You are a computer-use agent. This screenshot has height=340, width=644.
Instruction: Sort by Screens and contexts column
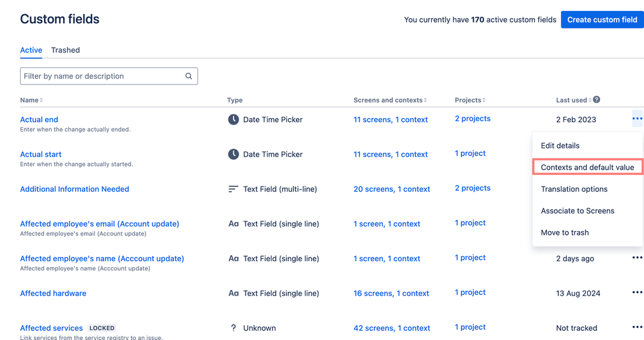(x=390, y=100)
